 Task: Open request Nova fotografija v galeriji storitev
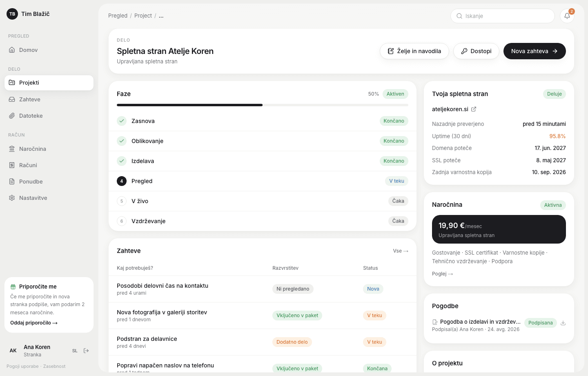tap(162, 312)
